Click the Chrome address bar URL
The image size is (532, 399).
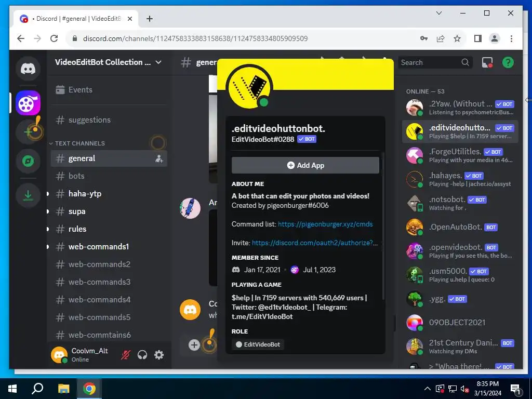(x=195, y=38)
